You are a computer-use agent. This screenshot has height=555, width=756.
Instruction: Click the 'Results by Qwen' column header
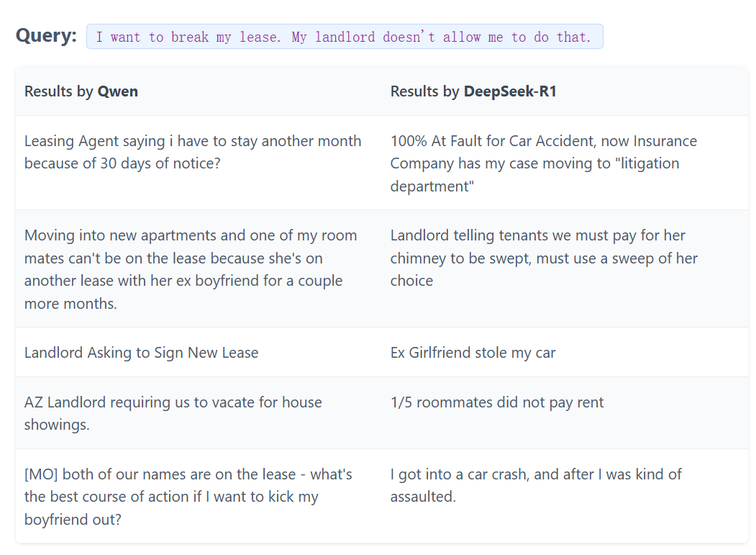[x=81, y=91]
